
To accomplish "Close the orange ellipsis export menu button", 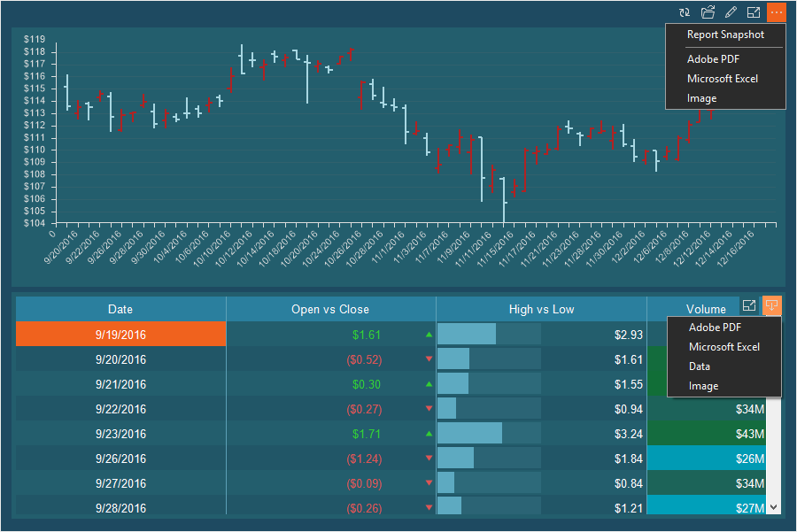I will (776, 12).
